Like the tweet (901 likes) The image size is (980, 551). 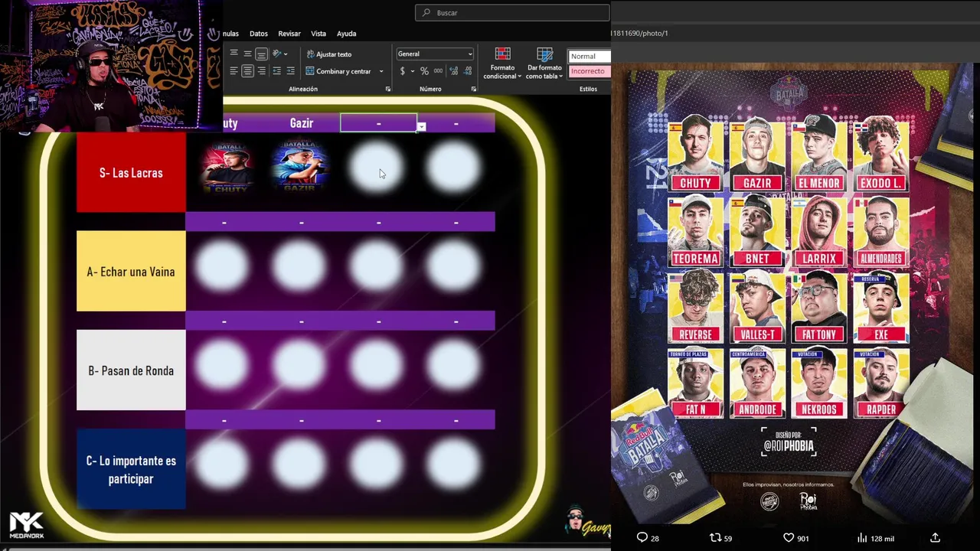click(795, 538)
